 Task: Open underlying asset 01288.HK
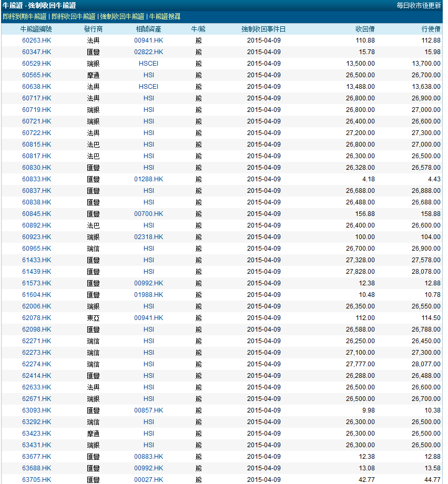coord(148,179)
